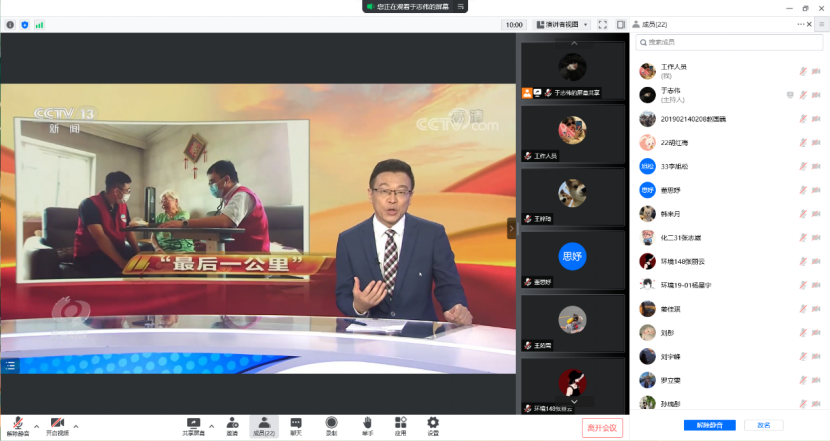Screen dimensions: 830x441
Task: Click the invite participants icon
Action: click(232, 425)
